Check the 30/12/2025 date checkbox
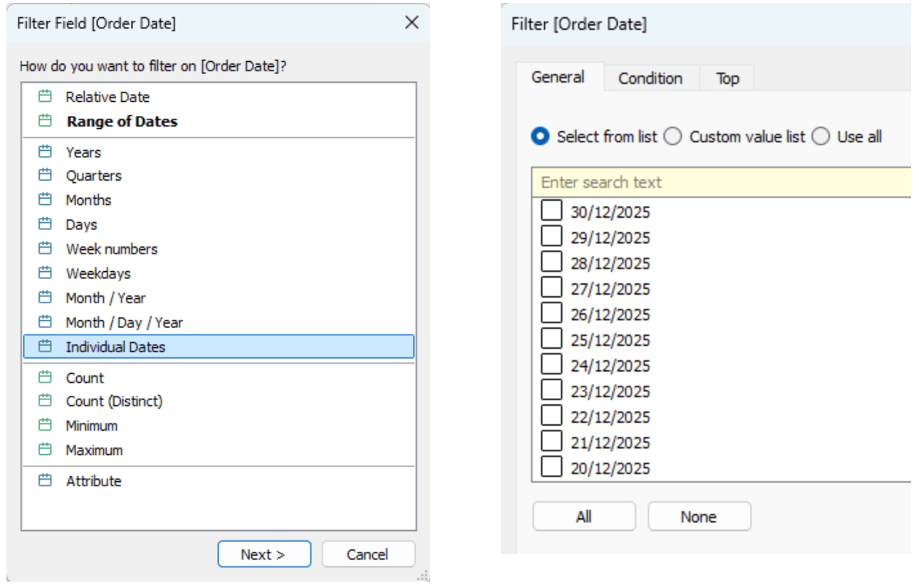The image size is (914, 588). pyautogui.click(x=552, y=211)
